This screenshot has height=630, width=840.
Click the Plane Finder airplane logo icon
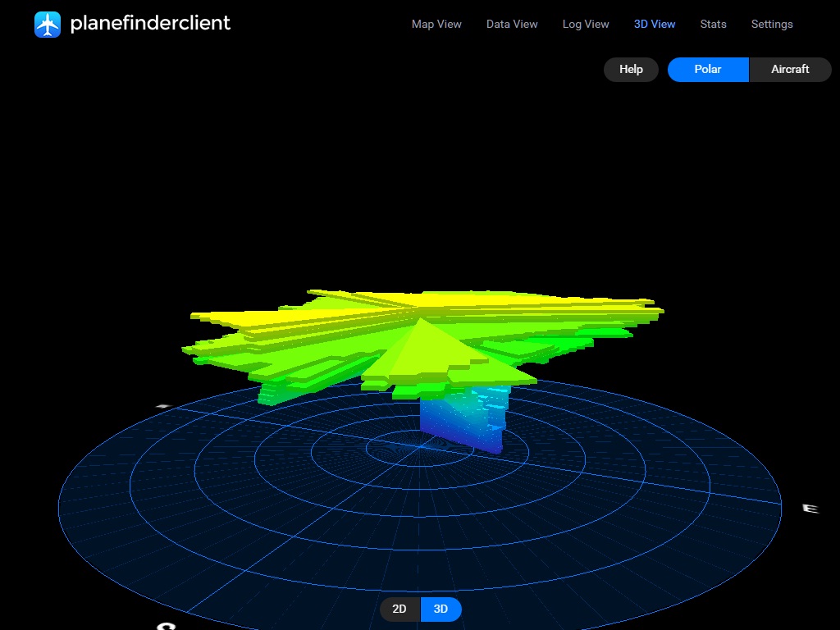48,25
